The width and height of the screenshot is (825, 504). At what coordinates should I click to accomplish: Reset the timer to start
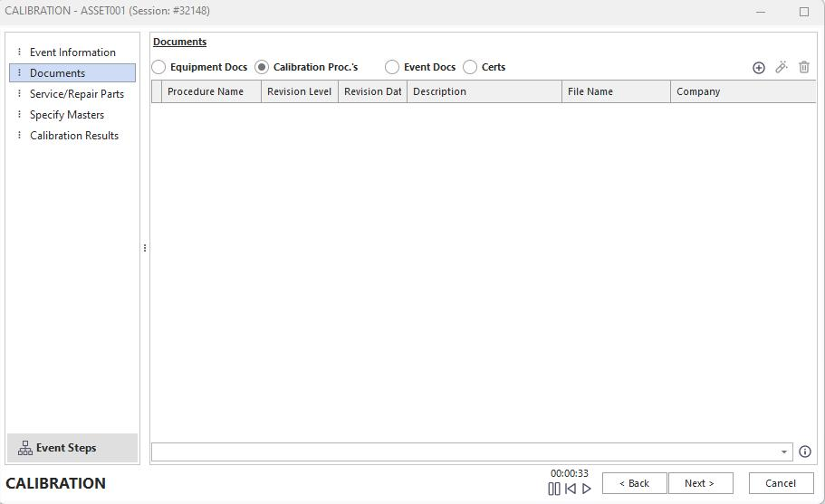(571, 489)
